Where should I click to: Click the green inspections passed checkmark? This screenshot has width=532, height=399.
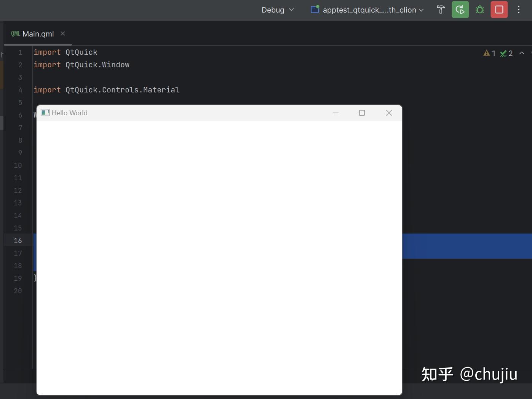point(504,53)
